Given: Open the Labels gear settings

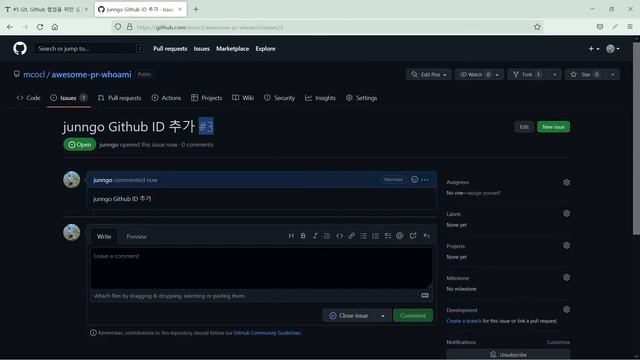Looking at the screenshot, I should (x=566, y=213).
